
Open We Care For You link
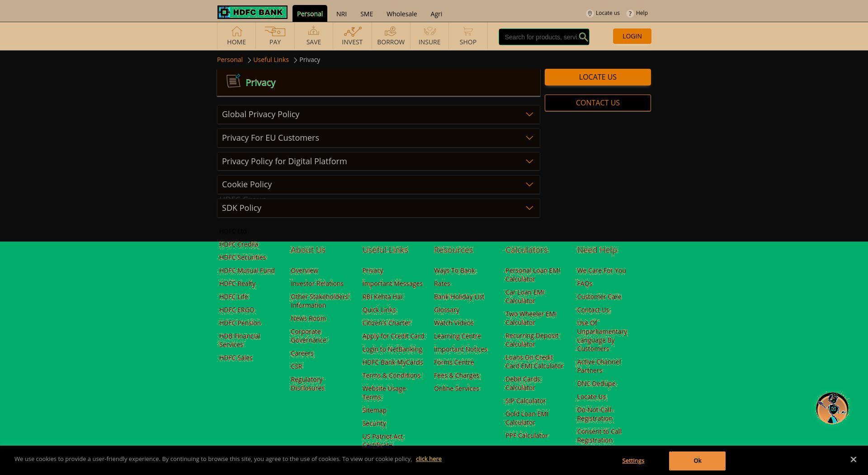coord(601,271)
